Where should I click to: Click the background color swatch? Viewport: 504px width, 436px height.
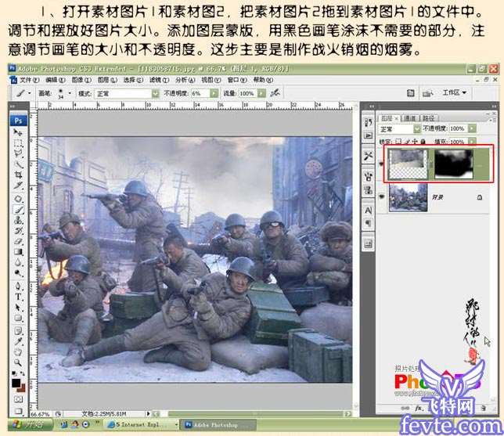(21, 388)
